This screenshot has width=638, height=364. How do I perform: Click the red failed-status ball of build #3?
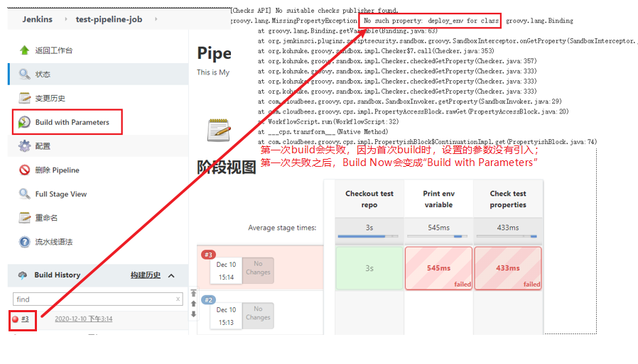pyautogui.click(x=15, y=319)
